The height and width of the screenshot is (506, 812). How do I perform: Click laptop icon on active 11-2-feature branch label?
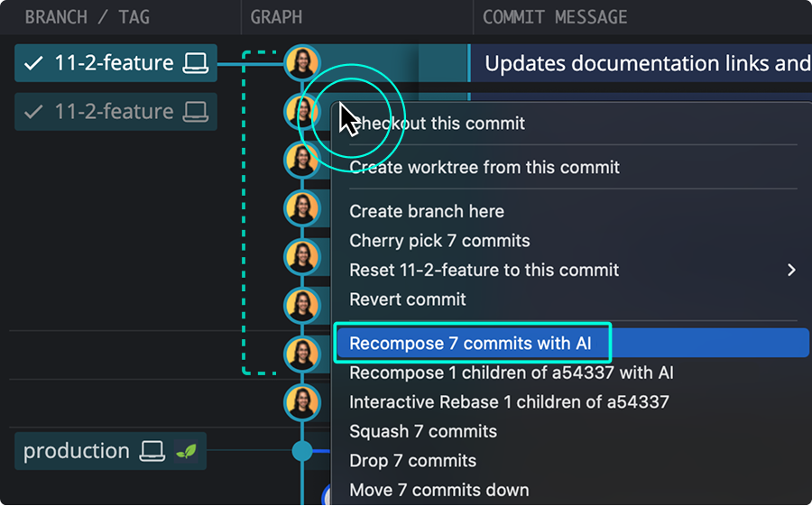click(196, 63)
